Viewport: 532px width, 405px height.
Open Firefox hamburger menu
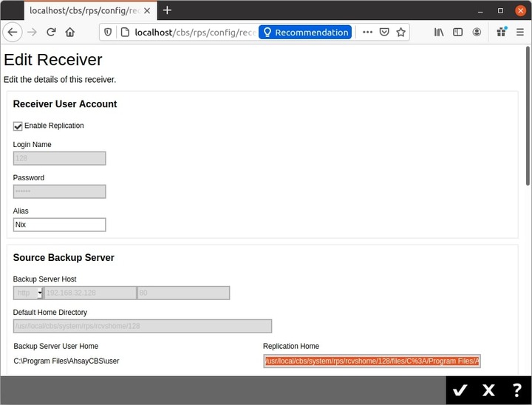[520, 33]
